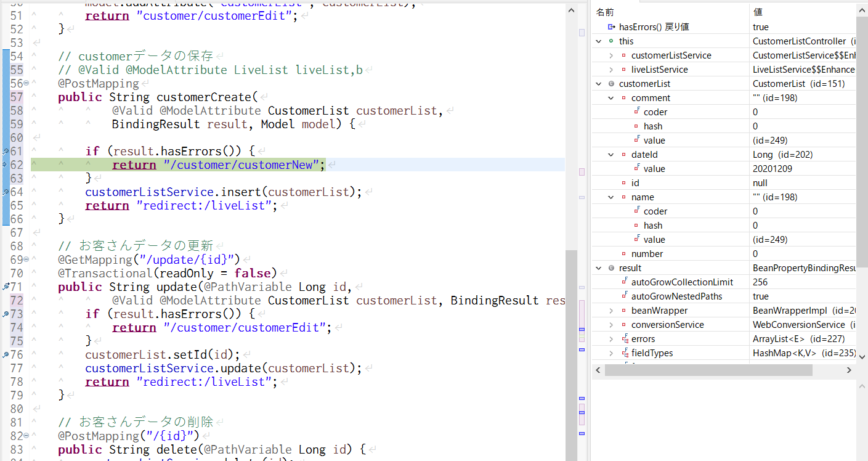Click the autoGrowNestedPaths field icon
This screenshot has height=461, width=868.
tap(625, 296)
